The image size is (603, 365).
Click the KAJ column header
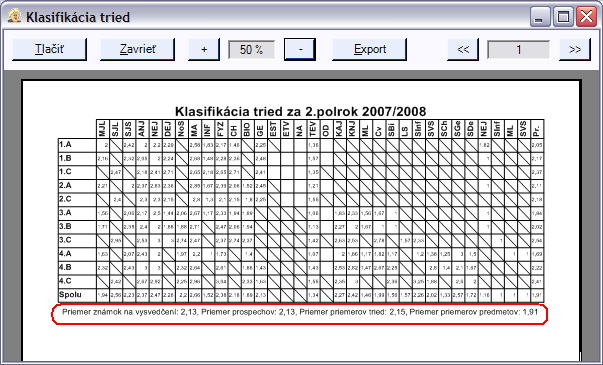click(340, 129)
